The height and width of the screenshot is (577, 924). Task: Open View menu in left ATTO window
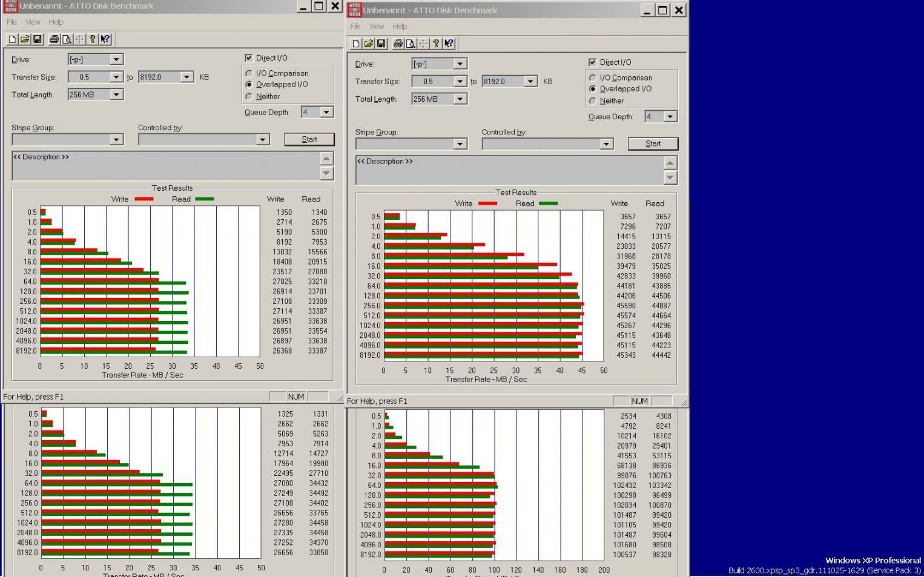tap(33, 22)
